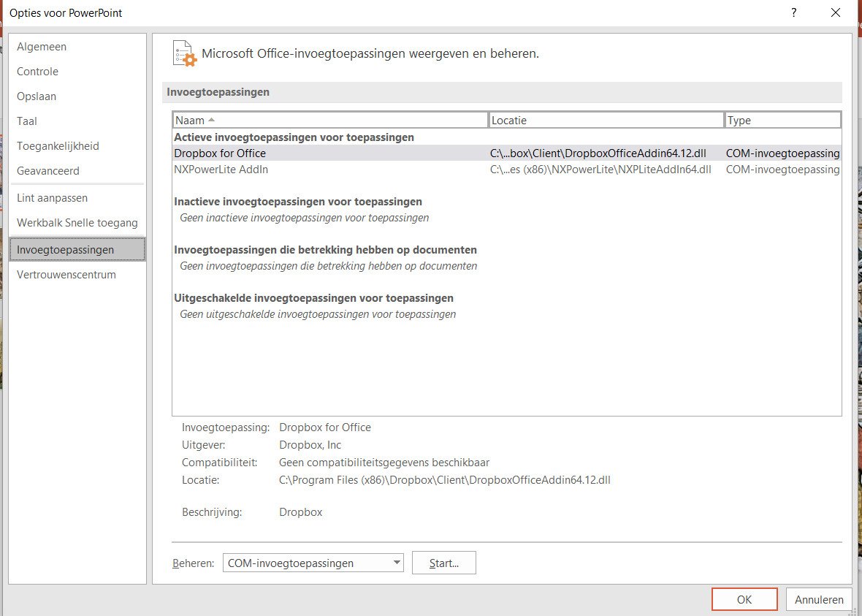The width and height of the screenshot is (862, 616).
Task: Select the NXPowerLite AddIn row
Action: pos(506,170)
